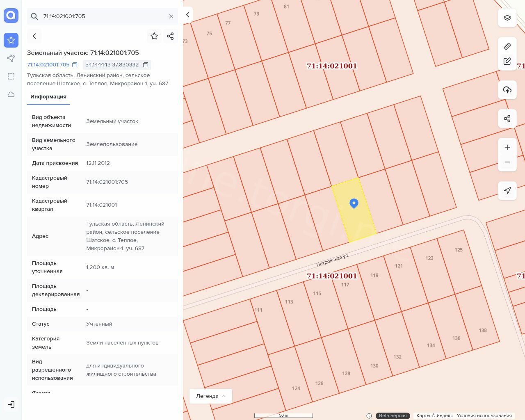Locate my position with navigation arrow
Viewport: 525px width, 420px height.
(507, 191)
